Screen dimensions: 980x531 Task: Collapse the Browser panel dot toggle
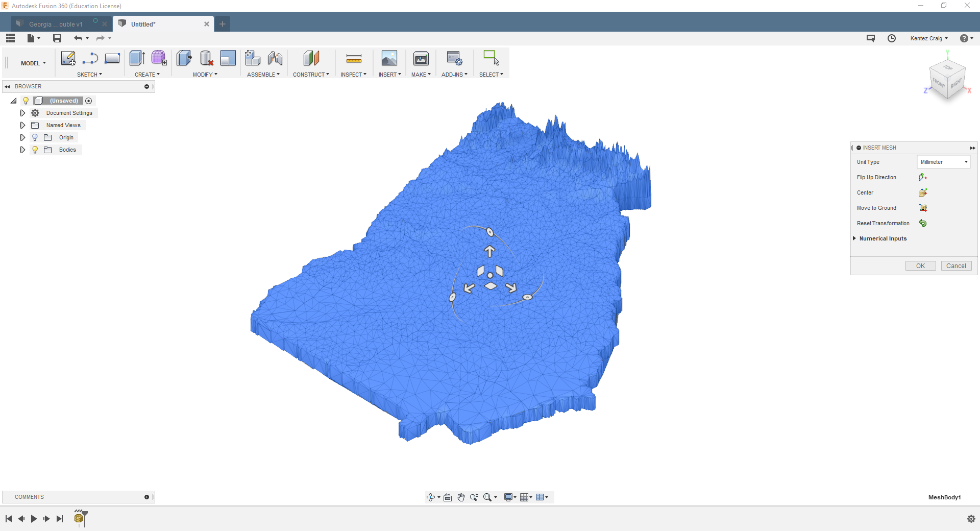[x=146, y=86]
